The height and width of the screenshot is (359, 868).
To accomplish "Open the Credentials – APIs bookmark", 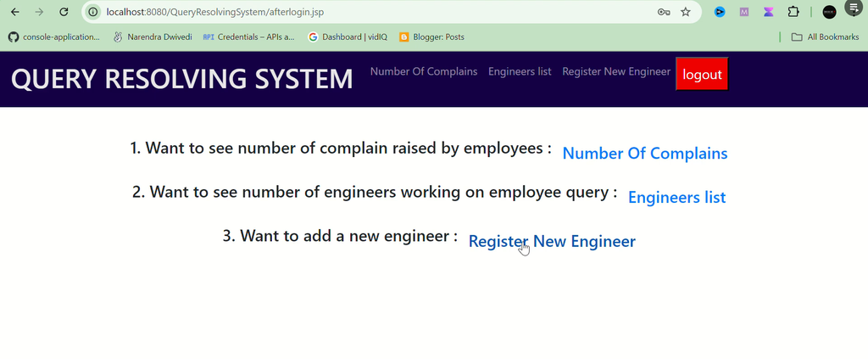I will (x=248, y=37).
